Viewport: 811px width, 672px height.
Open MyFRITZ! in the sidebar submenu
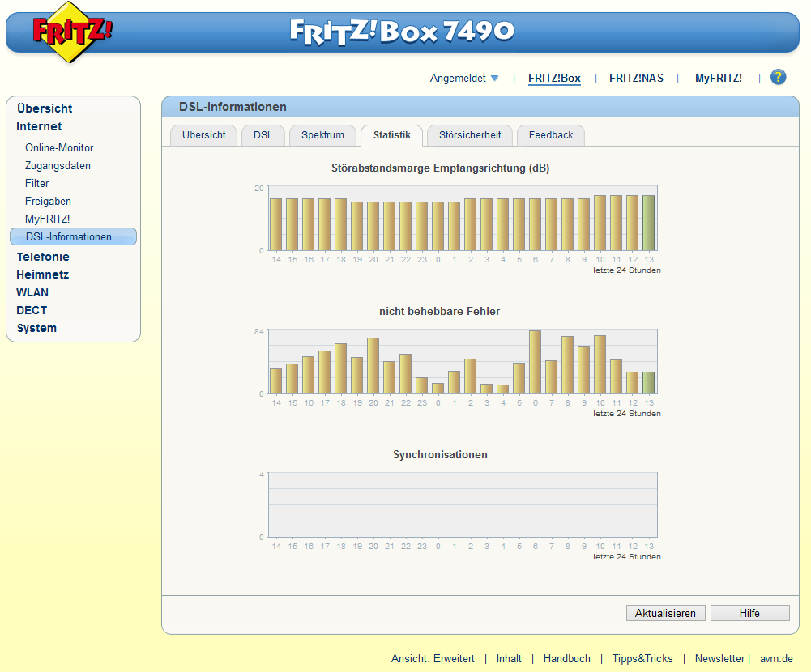(x=47, y=219)
